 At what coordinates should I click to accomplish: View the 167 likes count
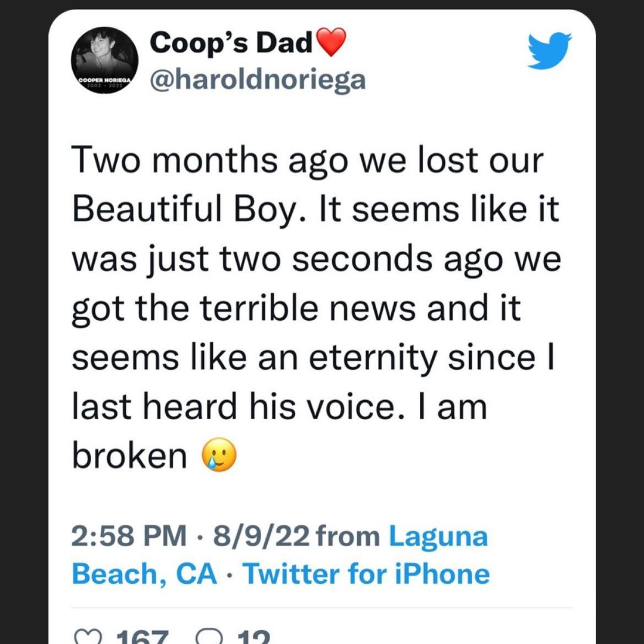click(141, 638)
